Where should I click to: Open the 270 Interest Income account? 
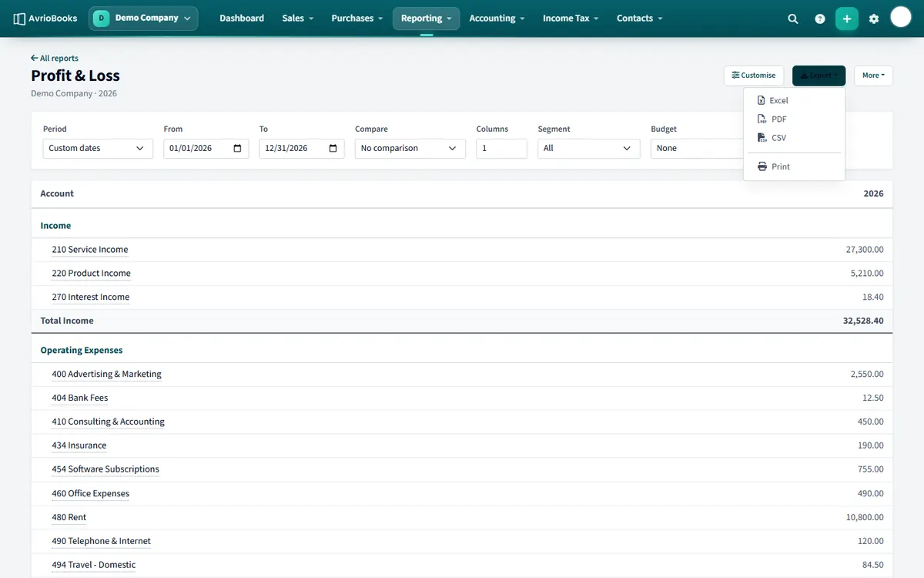point(91,297)
